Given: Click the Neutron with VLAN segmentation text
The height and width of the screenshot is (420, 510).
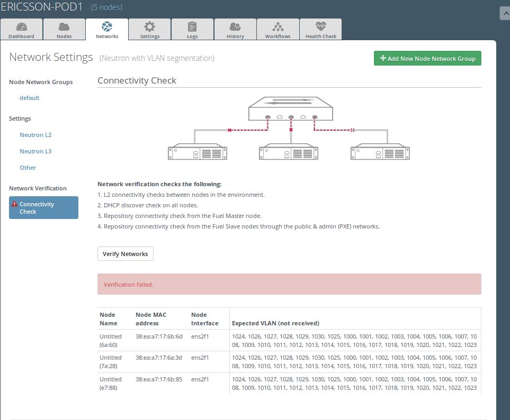Looking at the screenshot, I should pyautogui.click(x=157, y=58).
